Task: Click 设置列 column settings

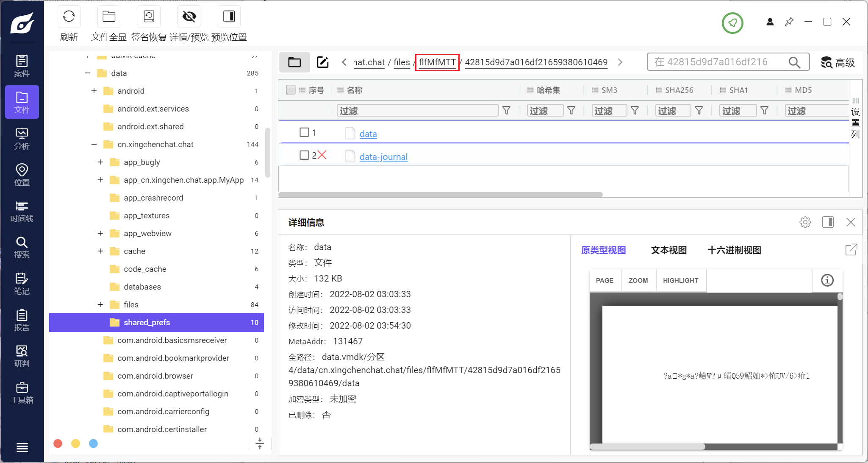Action: [x=856, y=118]
